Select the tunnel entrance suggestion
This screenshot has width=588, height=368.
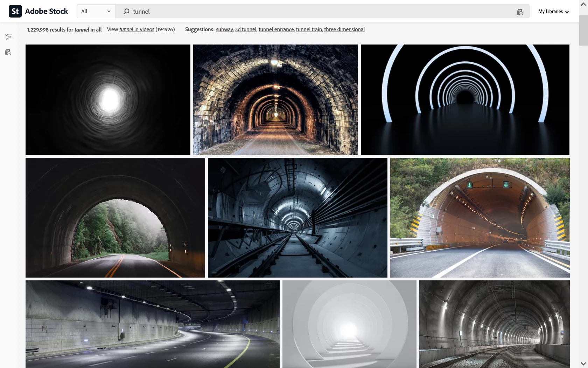[276, 29]
